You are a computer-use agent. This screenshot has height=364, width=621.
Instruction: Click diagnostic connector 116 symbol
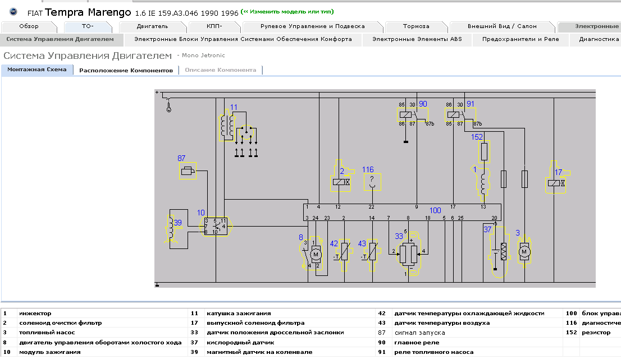372,182
